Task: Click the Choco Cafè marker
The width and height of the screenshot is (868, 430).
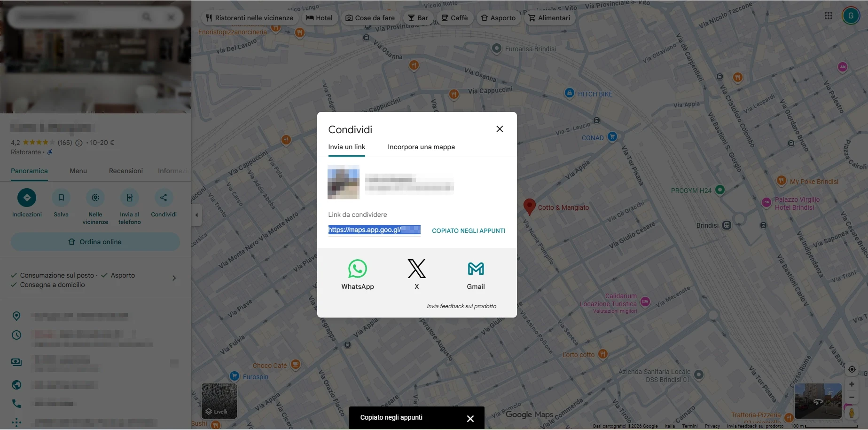Action: 295,364
